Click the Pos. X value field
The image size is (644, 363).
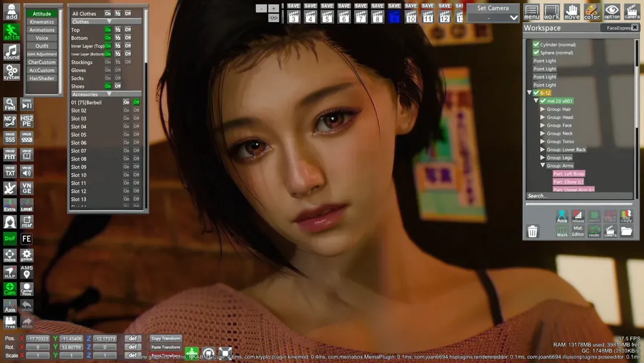click(x=38, y=339)
